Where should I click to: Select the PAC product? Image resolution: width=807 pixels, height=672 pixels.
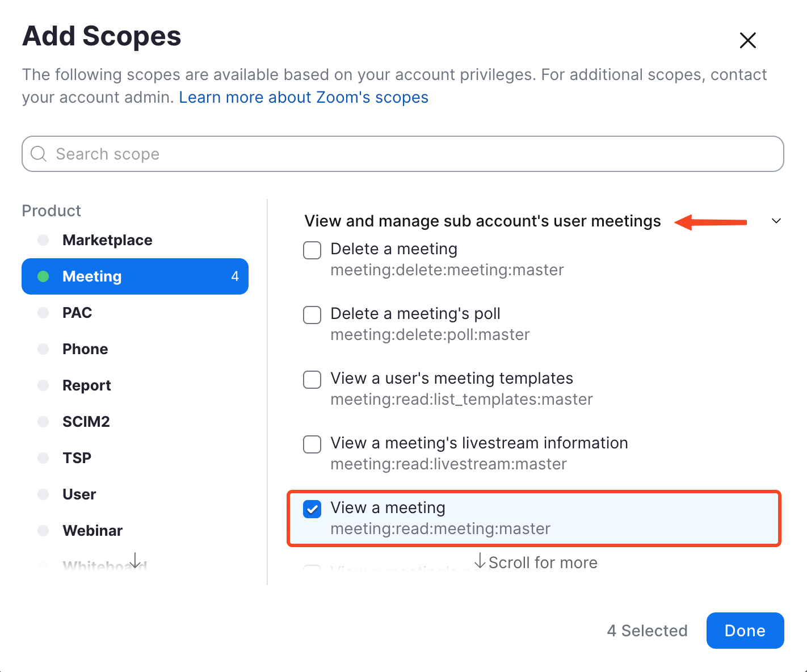pos(135,313)
